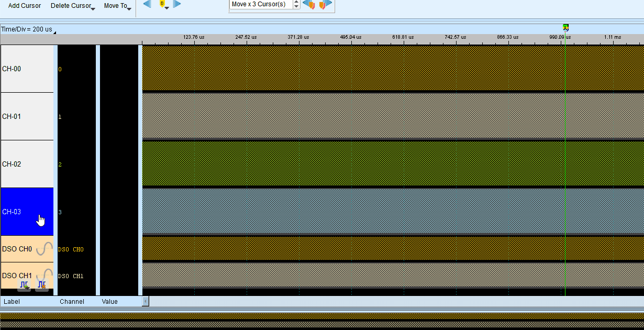The width and height of the screenshot is (644, 330).
Task: Jump to the previous cursor with the left blue arrow
Action: tap(147, 4)
